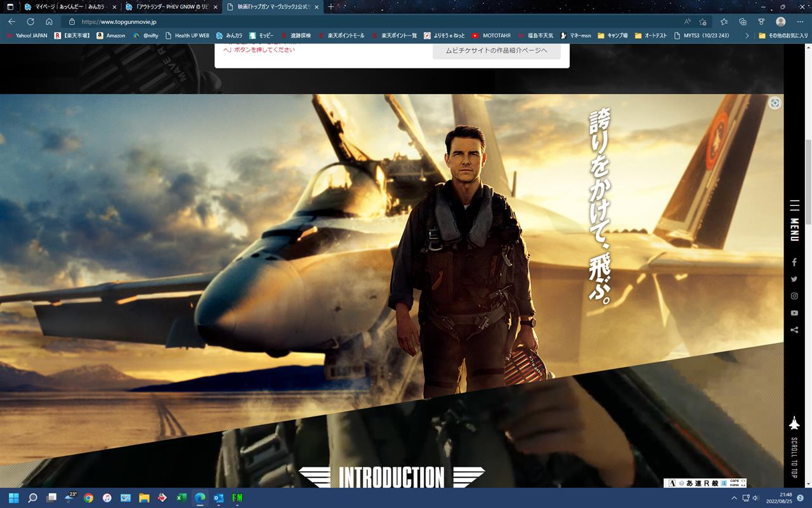Screen dimensions: 812x508
Task: Click the share icon in the side rail
Action: tap(794, 330)
